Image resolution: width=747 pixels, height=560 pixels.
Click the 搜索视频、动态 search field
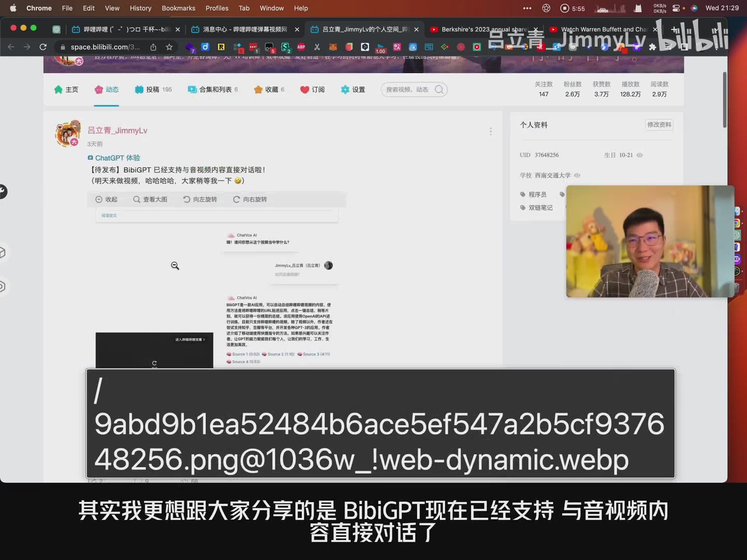407,90
